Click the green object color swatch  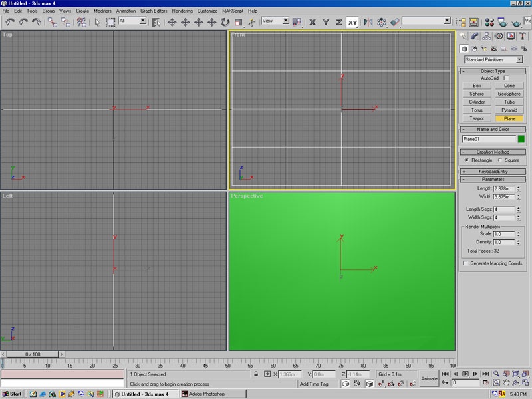click(x=521, y=139)
